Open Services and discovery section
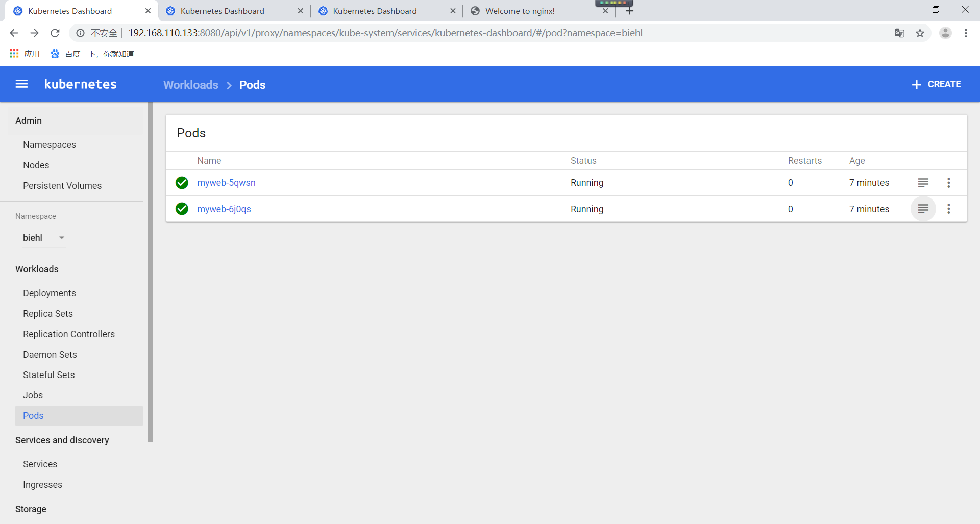 (62, 440)
